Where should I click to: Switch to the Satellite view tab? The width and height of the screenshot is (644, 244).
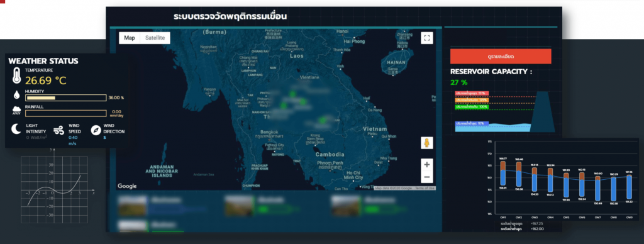point(155,38)
